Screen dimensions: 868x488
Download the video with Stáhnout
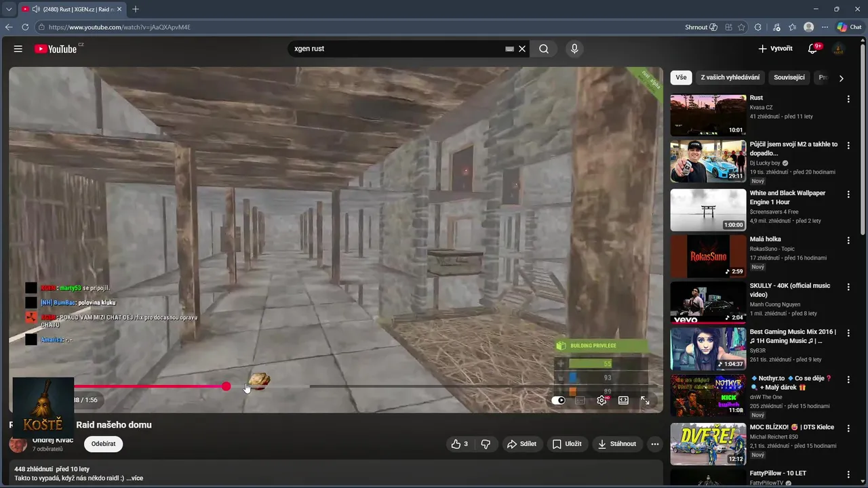617,444
